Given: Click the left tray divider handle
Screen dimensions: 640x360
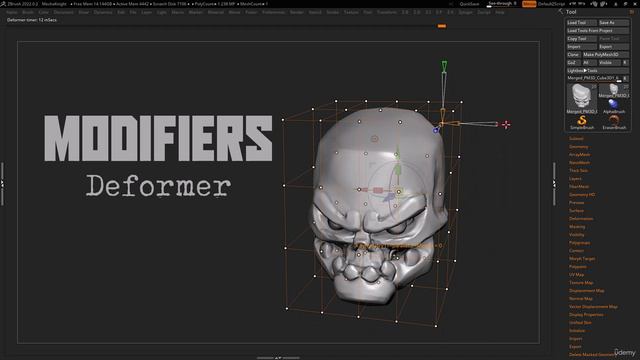Looking at the screenshot, I should 2,184.
